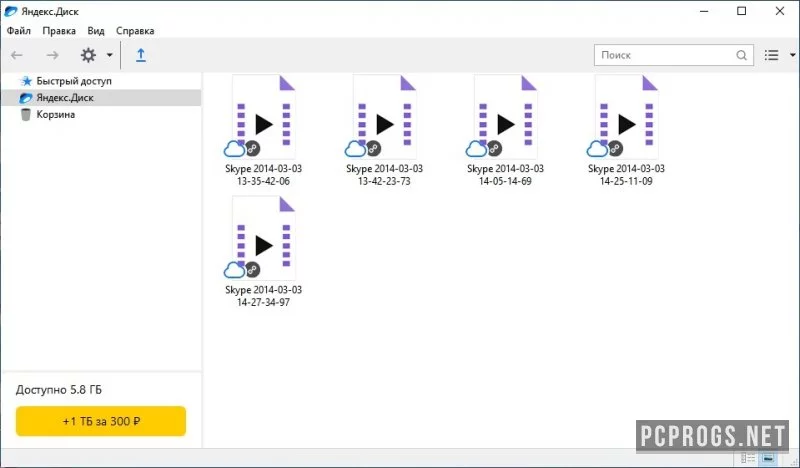
Task: Click the upload arrow icon
Action: 141,55
